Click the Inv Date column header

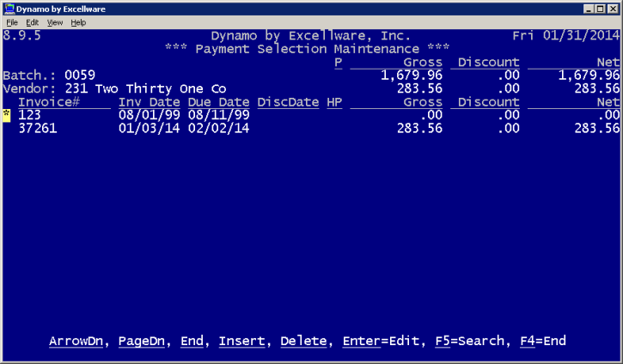(150, 102)
